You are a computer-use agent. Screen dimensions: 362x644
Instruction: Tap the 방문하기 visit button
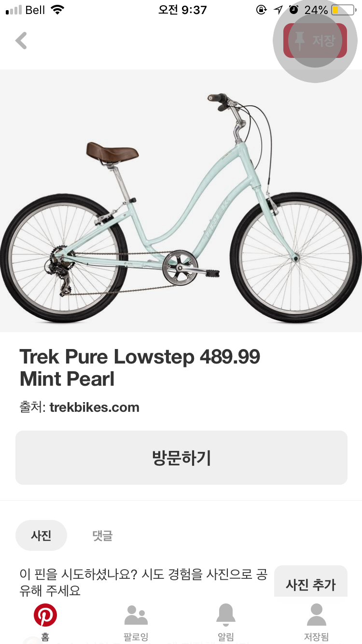(181, 458)
